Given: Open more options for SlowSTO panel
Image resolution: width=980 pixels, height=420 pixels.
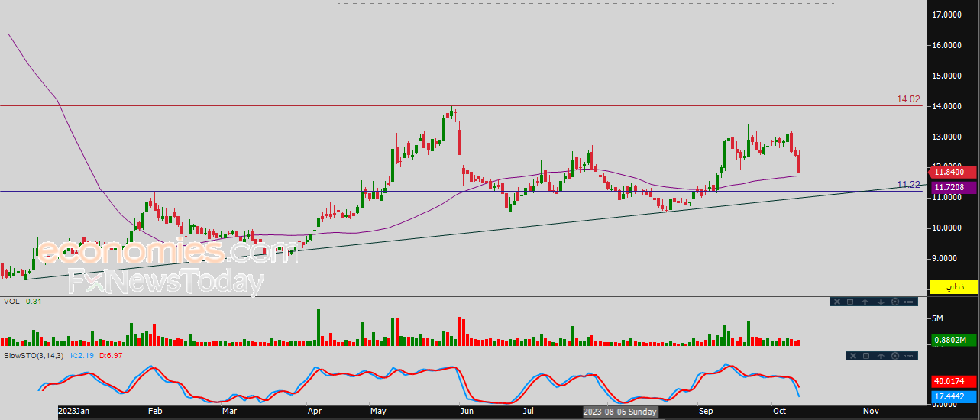Looking at the screenshot, I should point(908,356).
